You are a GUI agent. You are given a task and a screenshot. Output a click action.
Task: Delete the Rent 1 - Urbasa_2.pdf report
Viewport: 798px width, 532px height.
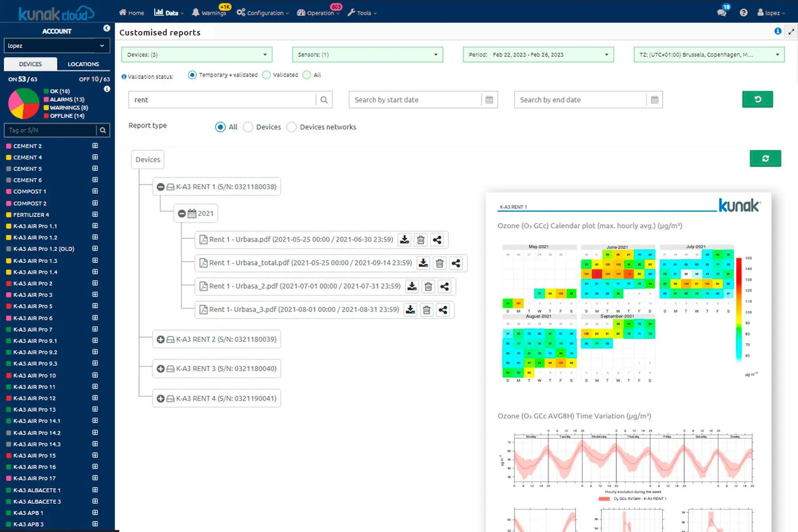[x=428, y=286]
